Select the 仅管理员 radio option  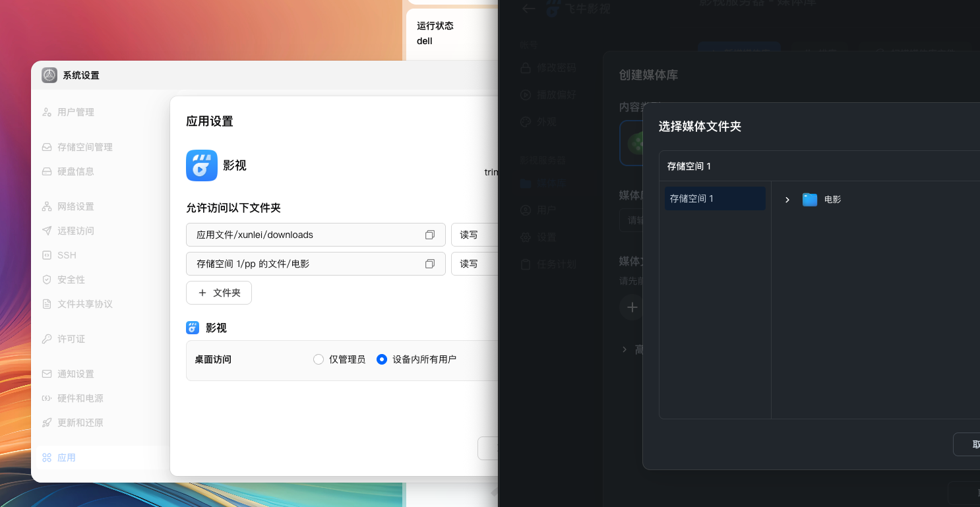[x=319, y=359]
